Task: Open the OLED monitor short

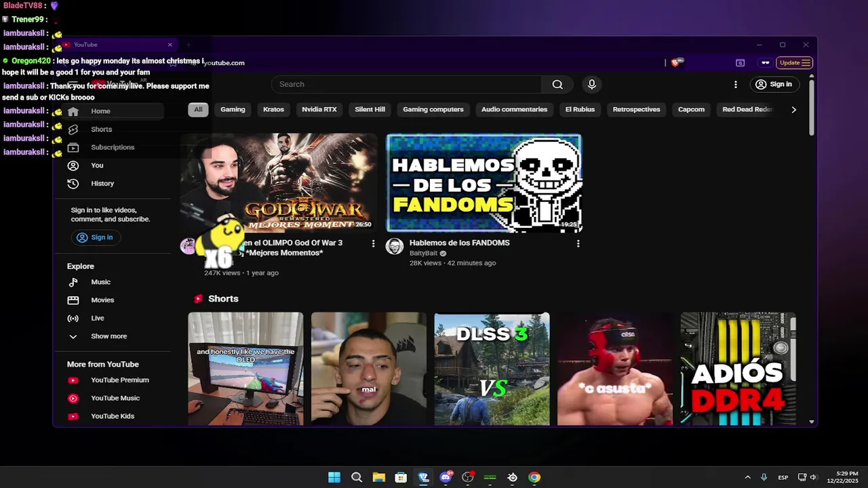Action: click(x=245, y=369)
